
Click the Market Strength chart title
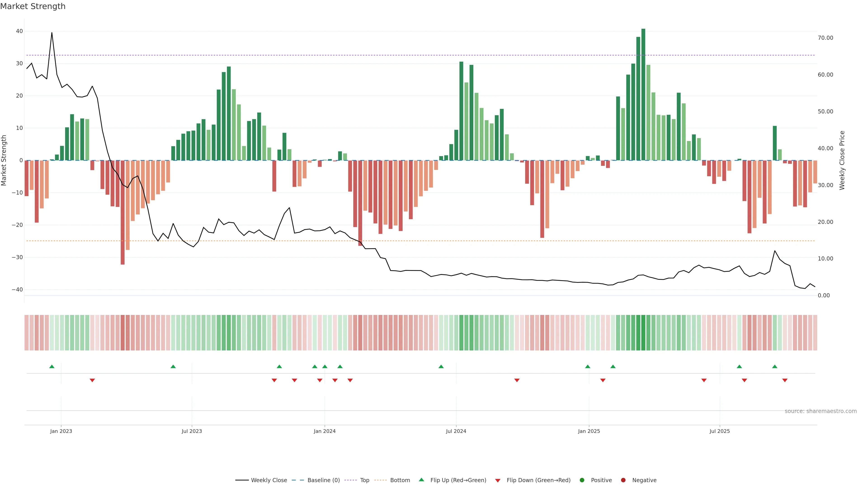pyautogui.click(x=33, y=6)
